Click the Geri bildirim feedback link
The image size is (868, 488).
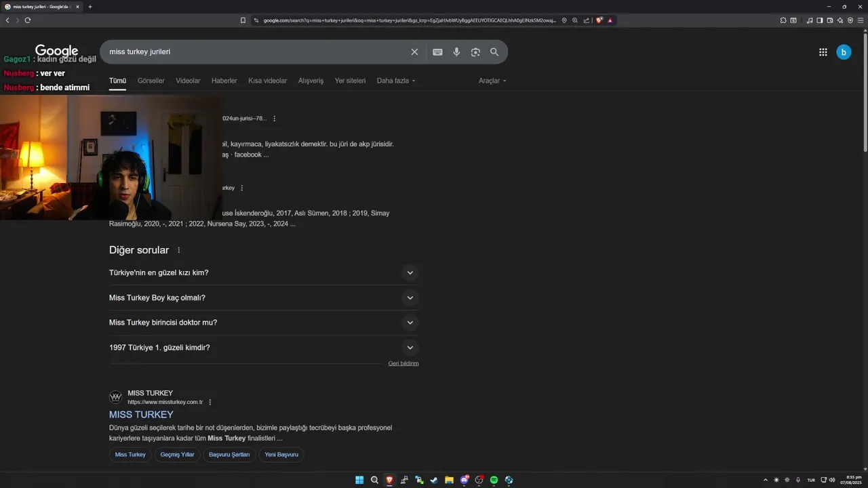tap(403, 363)
